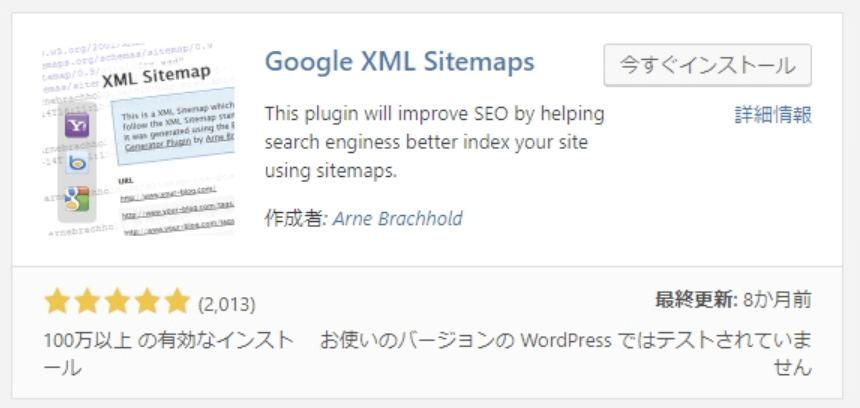Click the Google icon in plugin thumbnail
Screen dimensions: 860x408
tap(77, 199)
